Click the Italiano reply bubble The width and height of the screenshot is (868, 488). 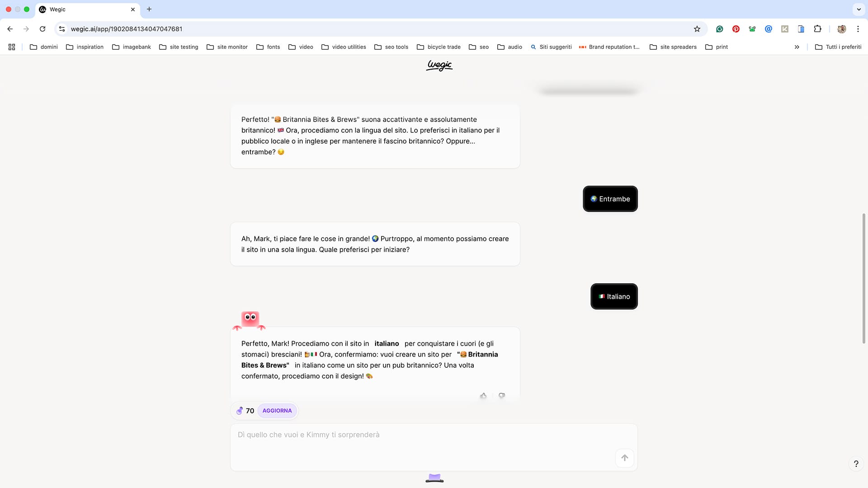pos(613,296)
